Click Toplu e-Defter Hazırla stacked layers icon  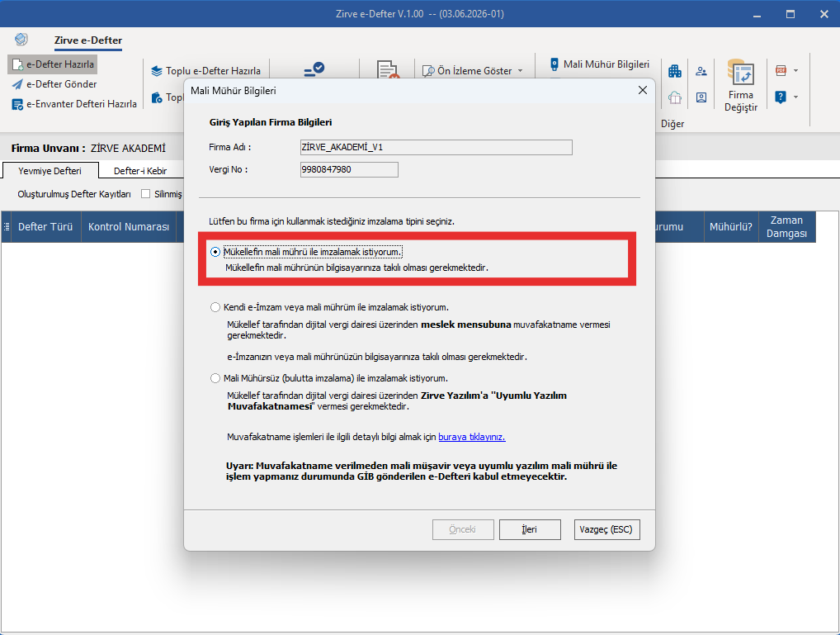point(157,71)
